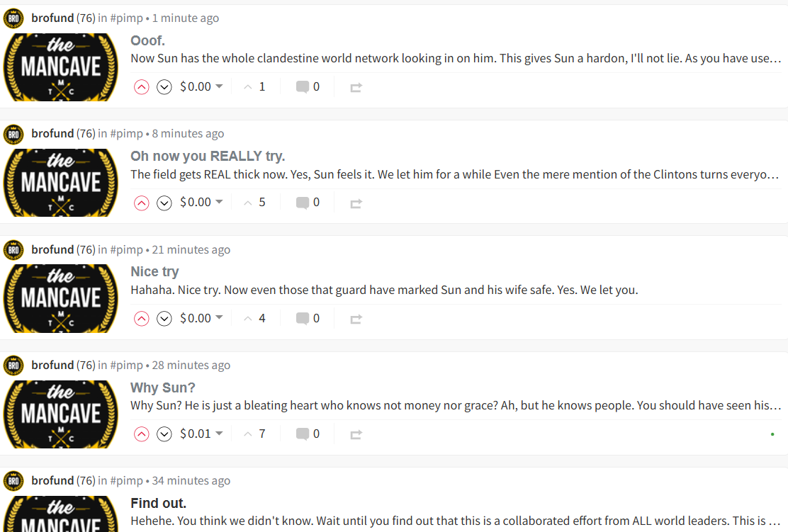Toggle upvote on "Oh now you REALLY try." post
The width and height of the screenshot is (788, 532).
pos(142,203)
